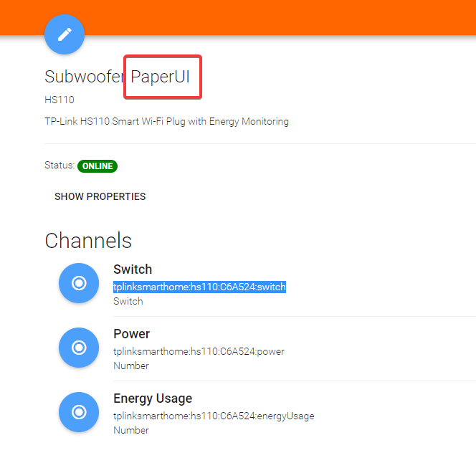This screenshot has width=476, height=468.
Task: Select tplinksmarthome:hs110:C6A524:power channel ID
Action: (x=199, y=351)
